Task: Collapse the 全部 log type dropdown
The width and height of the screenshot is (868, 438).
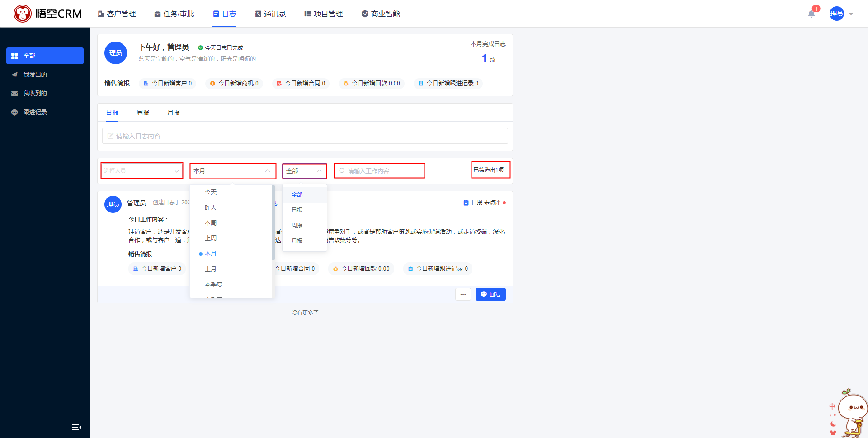Action: 305,171
